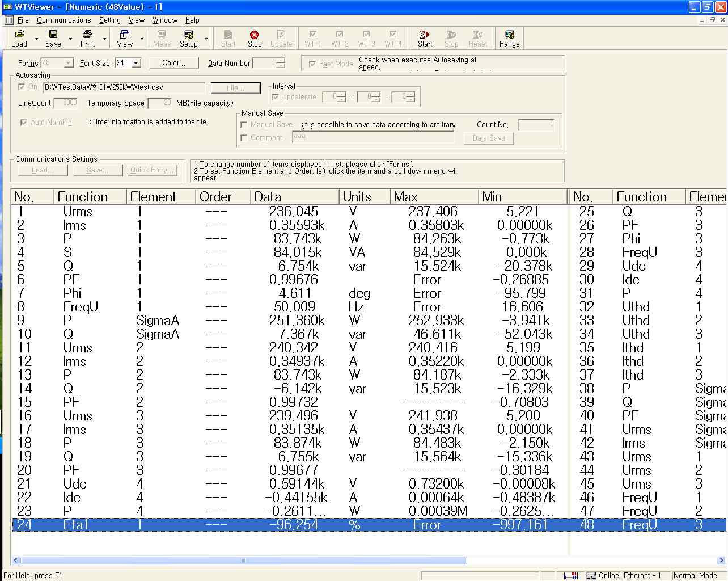Screen dimensions: 728x581
Task: Click the FreqU function in row 8
Action: coord(81,307)
